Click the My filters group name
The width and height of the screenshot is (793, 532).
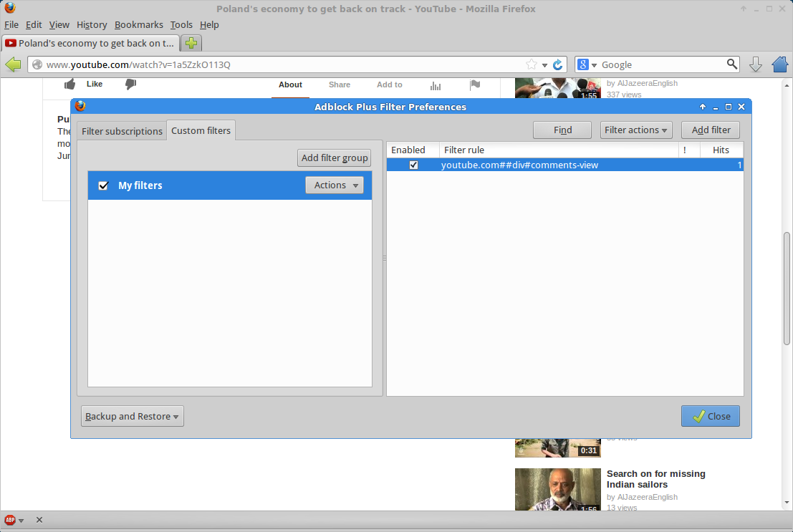(140, 185)
